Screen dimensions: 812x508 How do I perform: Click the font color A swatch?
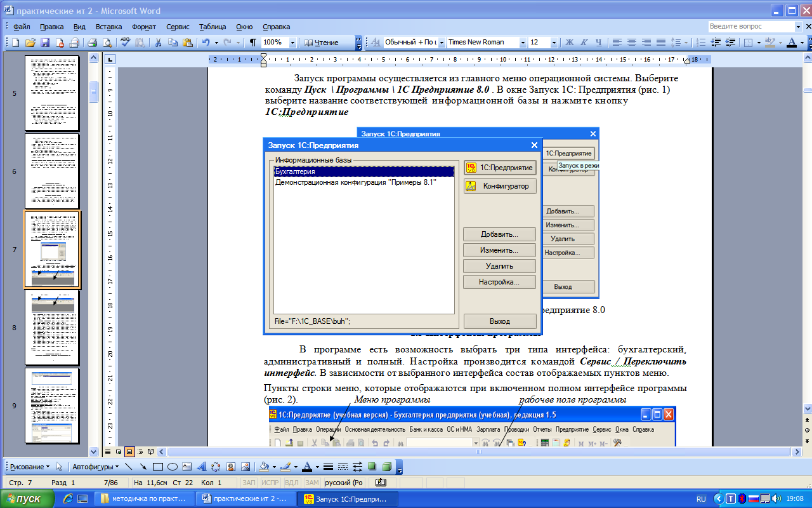pyautogui.click(x=790, y=43)
